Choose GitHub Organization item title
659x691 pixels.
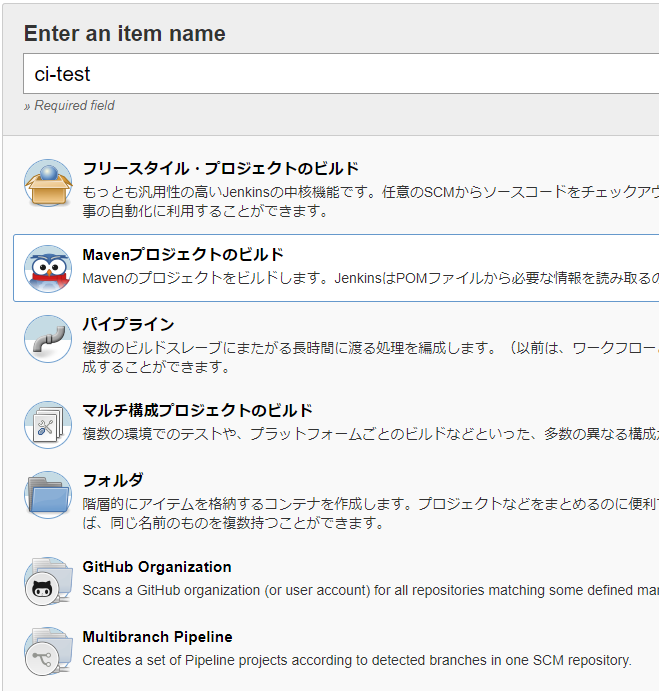157,567
